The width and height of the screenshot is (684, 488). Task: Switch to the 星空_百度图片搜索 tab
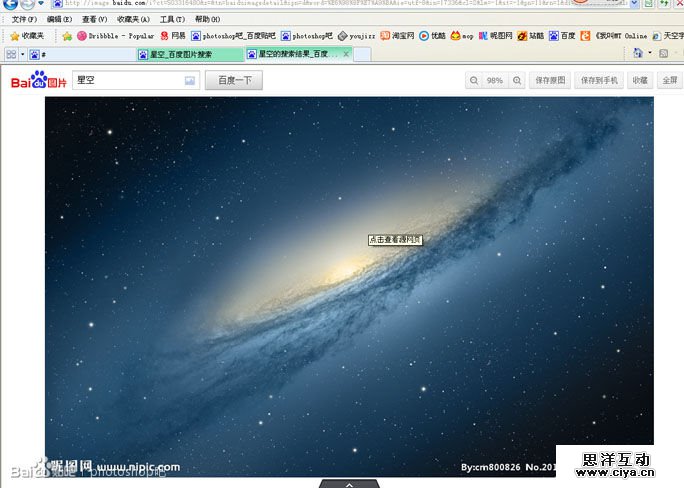tap(191, 54)
